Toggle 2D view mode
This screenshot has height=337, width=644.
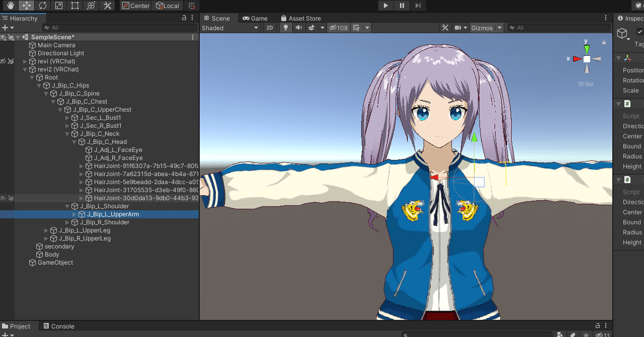(x=270, y=28)
